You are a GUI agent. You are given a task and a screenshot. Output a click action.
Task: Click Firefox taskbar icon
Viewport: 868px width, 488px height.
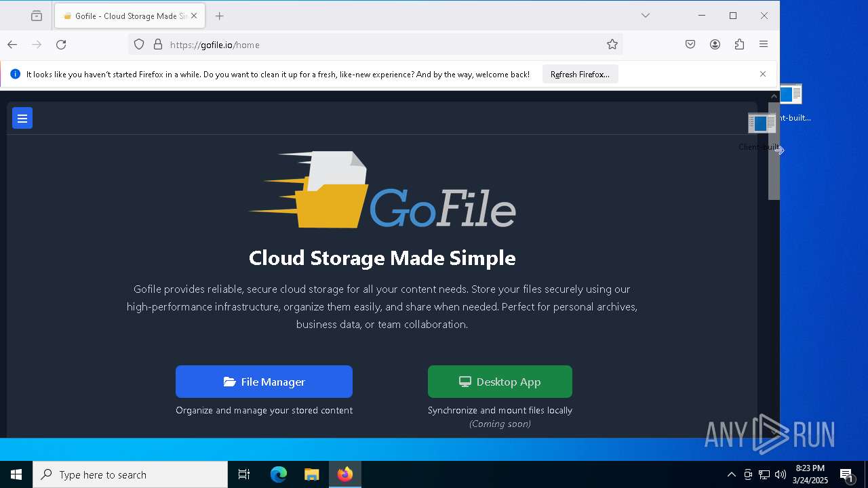pos(345,474)
